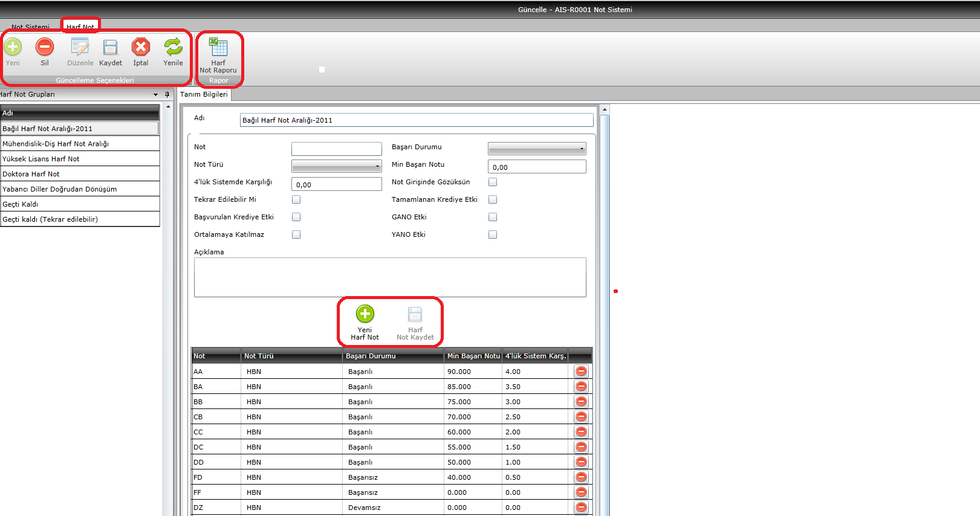Click the Min Başarı Notu field
The width and height of the screenshot is (980, 516).
tap(537, 167)
